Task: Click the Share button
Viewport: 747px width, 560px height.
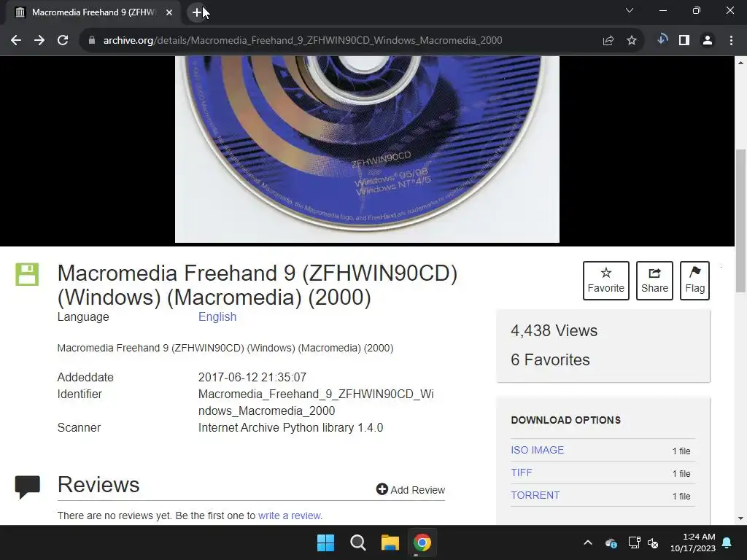Action: click(654, 281)
